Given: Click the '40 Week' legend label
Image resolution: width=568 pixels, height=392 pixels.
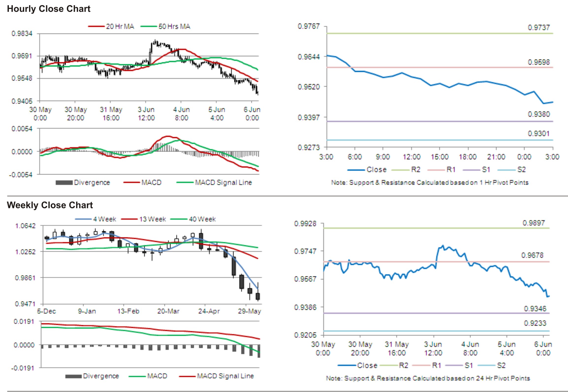Looking at the screenshot, I should (202, 219).
